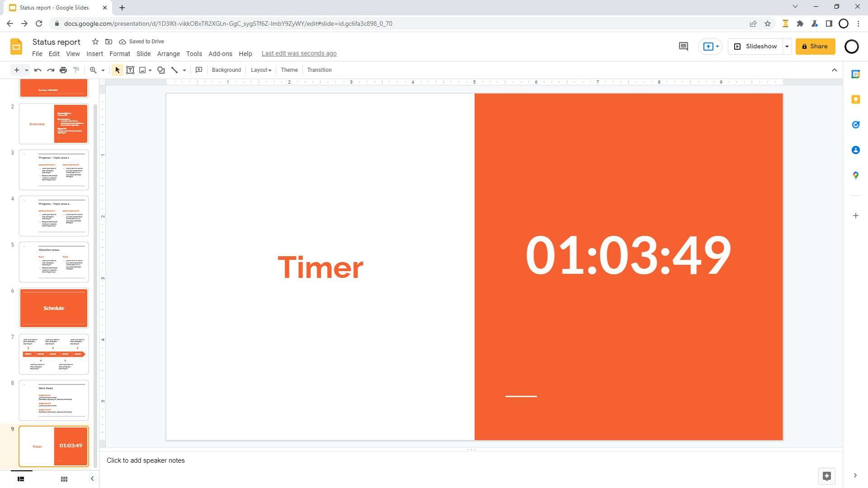Viewport: 868px width, 488px height.
Task: Click the Add-ons menu item
Action: (220, 53)
